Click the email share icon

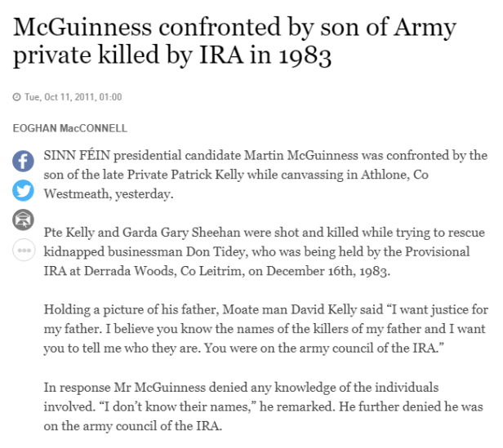coord(23,220)
